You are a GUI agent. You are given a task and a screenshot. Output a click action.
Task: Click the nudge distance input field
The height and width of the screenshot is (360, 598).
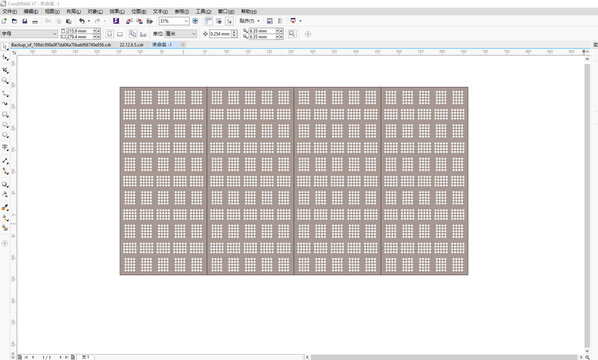[220, 34]
